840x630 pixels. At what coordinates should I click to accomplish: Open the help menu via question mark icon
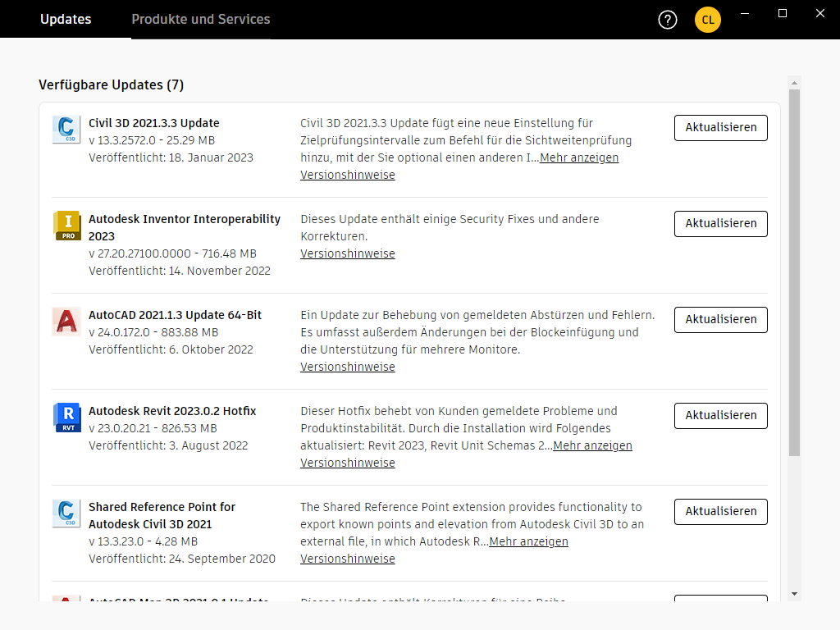(x=667, y=20)
